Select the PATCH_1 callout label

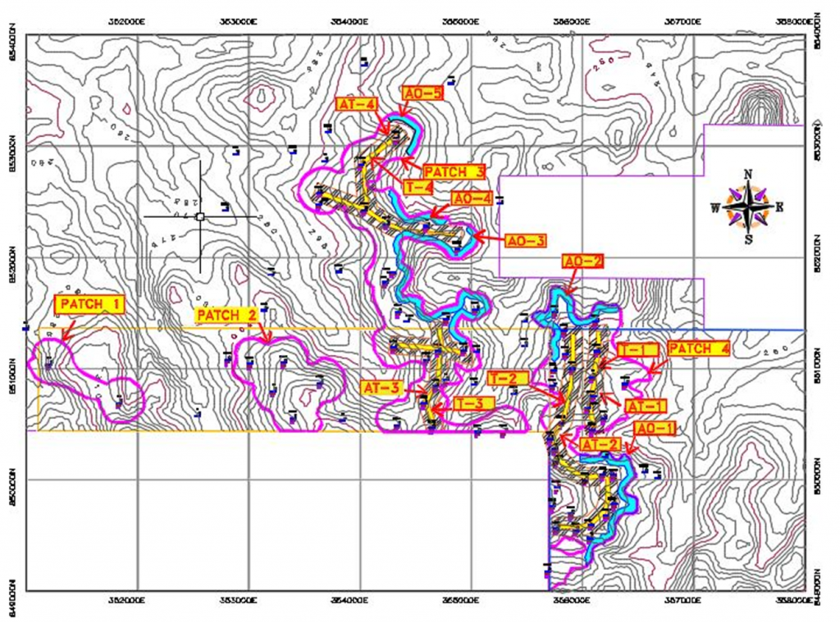[x=89, y=304]
